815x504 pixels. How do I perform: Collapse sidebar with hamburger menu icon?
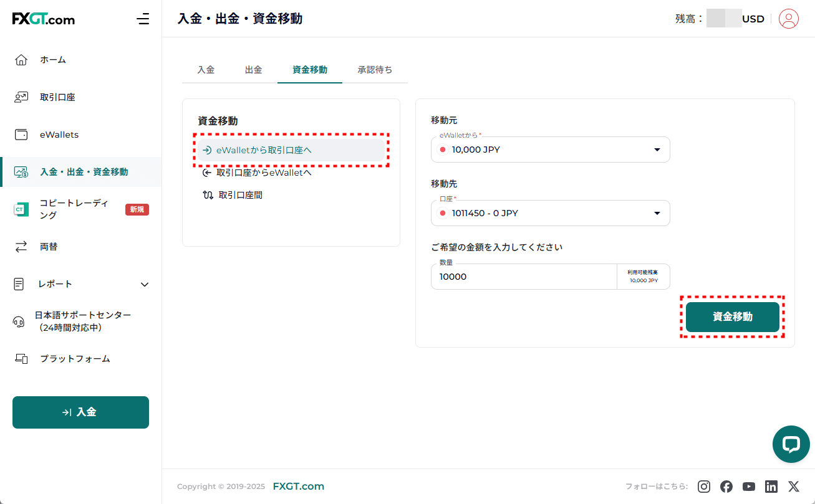click(143, 19)
